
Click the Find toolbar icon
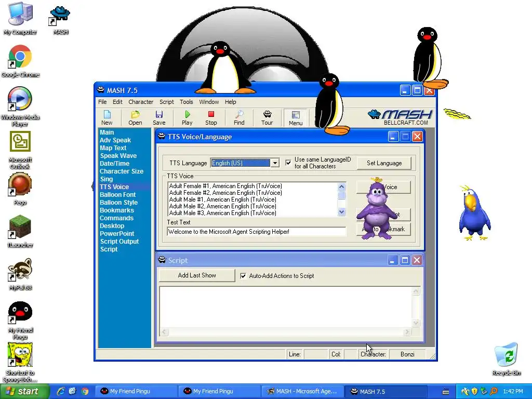click(x=239, y=118)
